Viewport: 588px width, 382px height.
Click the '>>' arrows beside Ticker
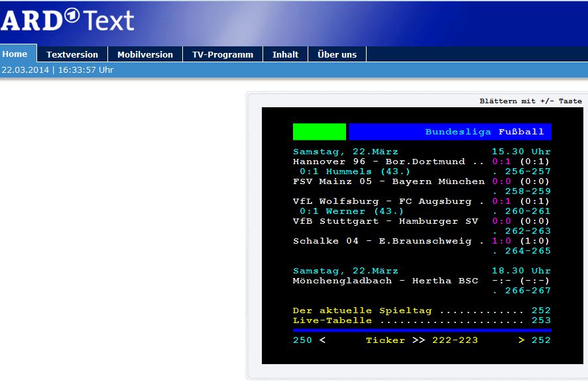(418, 340)
